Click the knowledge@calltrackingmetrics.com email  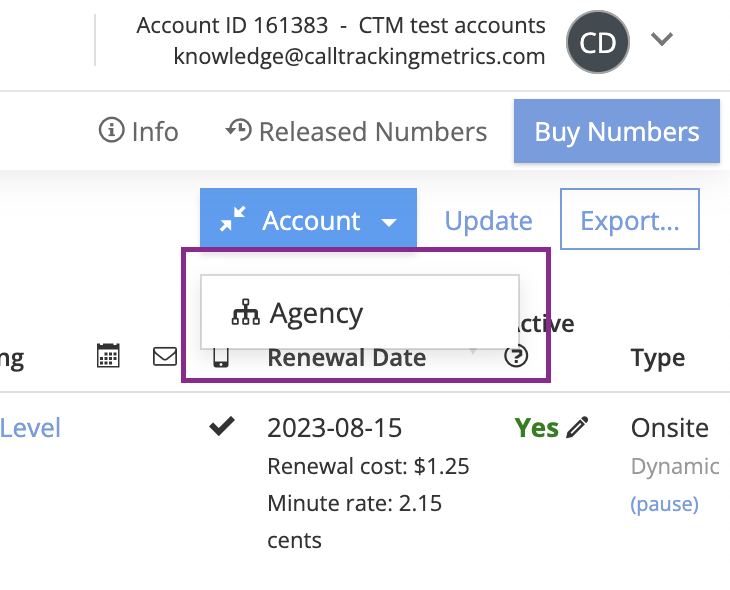359,56
